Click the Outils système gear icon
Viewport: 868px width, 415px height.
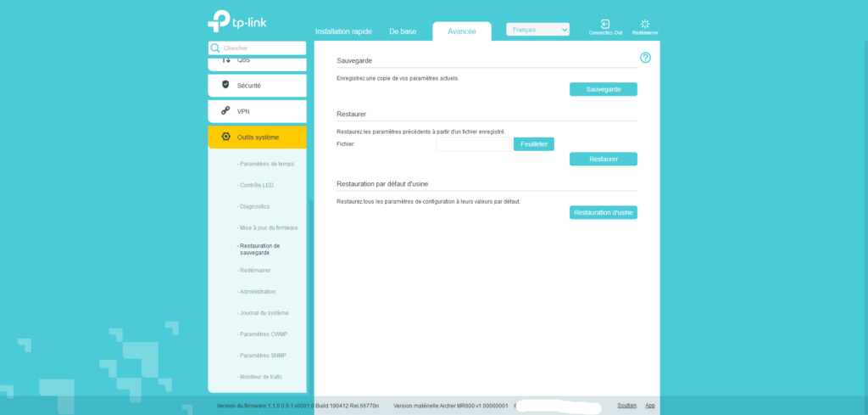point(225,137)
